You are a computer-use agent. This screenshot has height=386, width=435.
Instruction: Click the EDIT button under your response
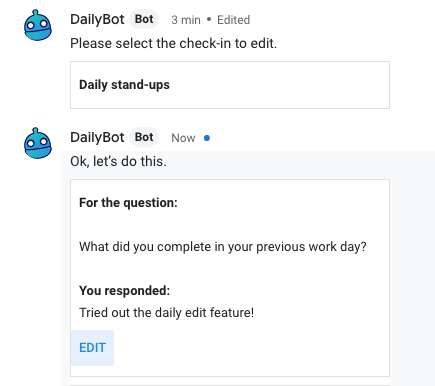click(93, 348)
